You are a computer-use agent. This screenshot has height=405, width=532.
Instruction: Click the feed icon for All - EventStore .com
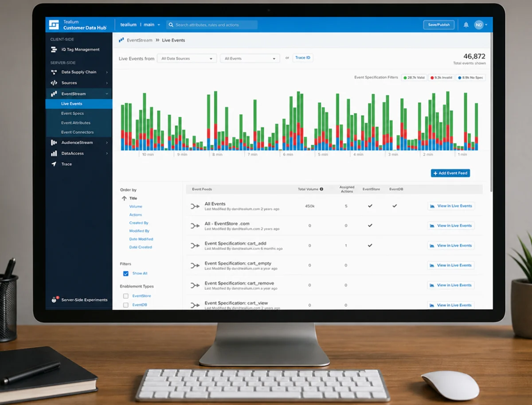195,226
